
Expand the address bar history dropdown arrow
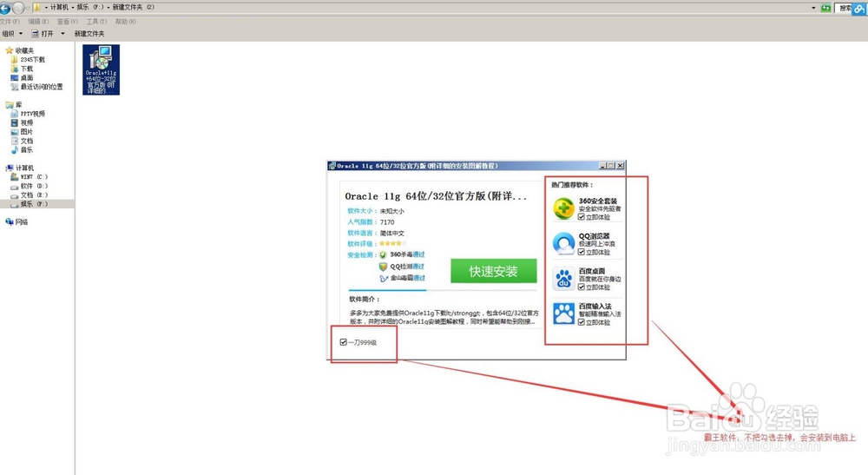click(813, 8)
